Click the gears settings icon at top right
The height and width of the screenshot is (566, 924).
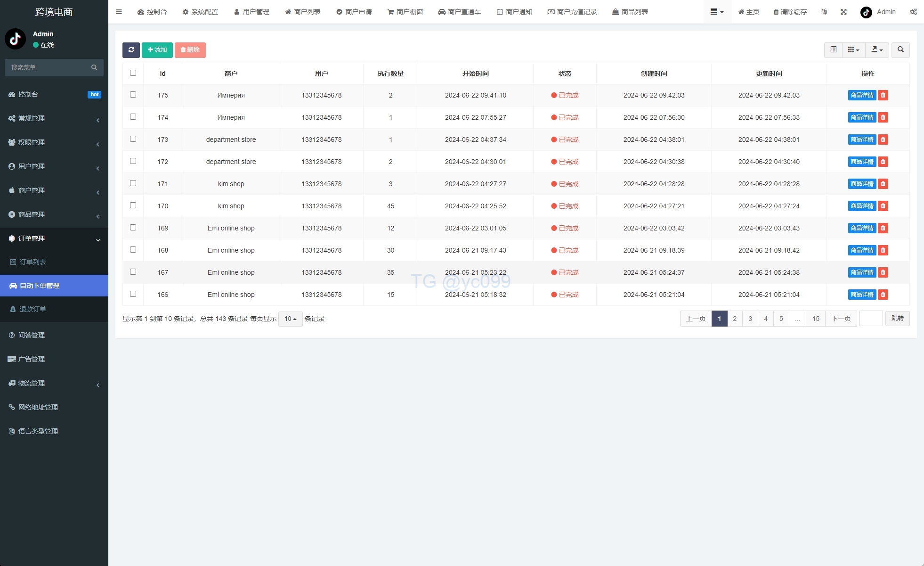click(913, 12)
